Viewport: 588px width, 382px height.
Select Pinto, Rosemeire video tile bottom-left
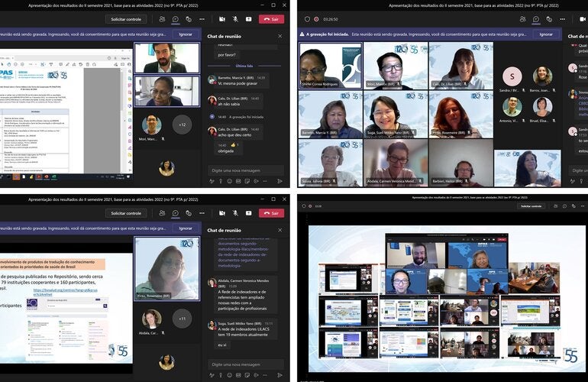[166, 267]
